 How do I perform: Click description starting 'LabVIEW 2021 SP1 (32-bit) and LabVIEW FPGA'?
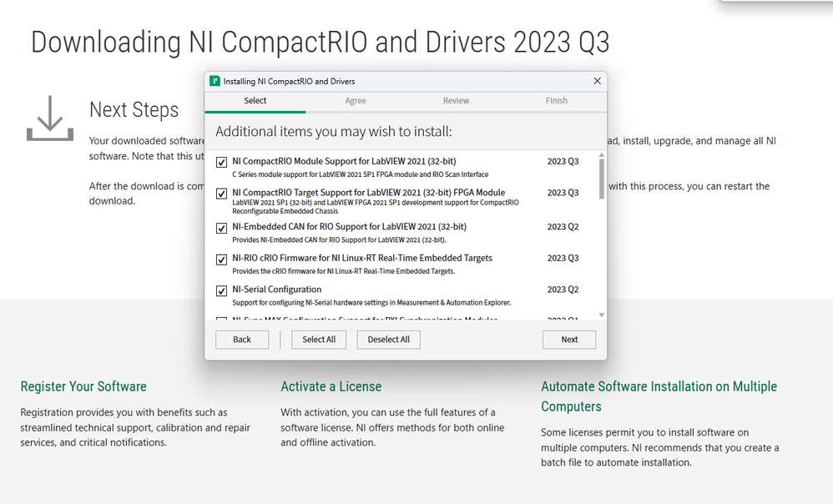(376, 207)
